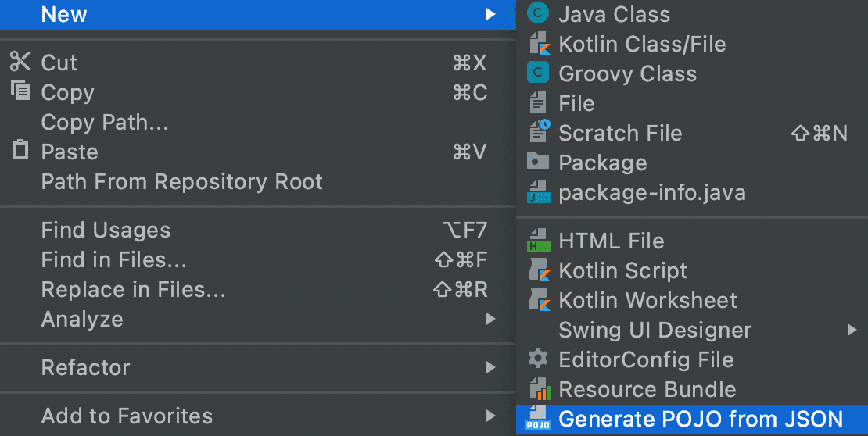Screen dimensions: 868x436
Task: Create a new Kotlin Worksheet
Action: click(x=647, y=300)
